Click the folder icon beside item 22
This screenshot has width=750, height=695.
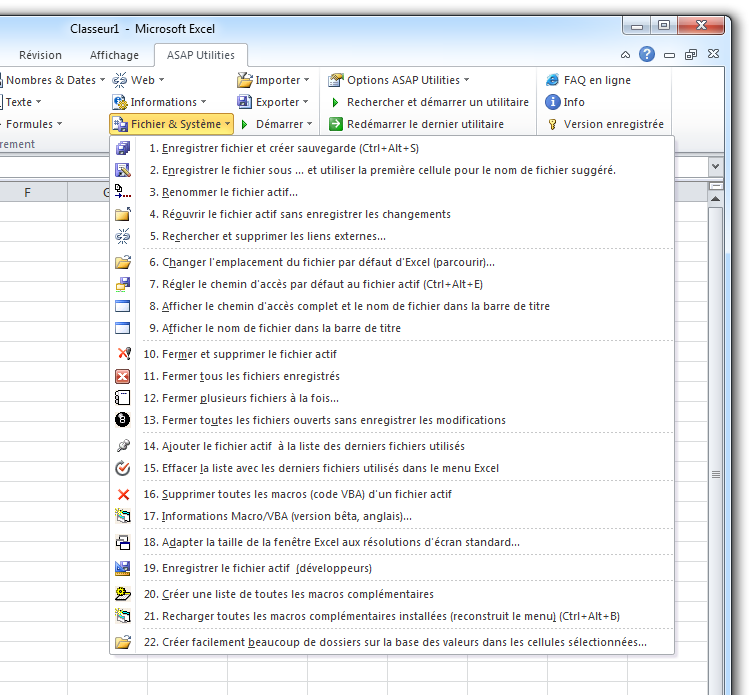[123, 642]
